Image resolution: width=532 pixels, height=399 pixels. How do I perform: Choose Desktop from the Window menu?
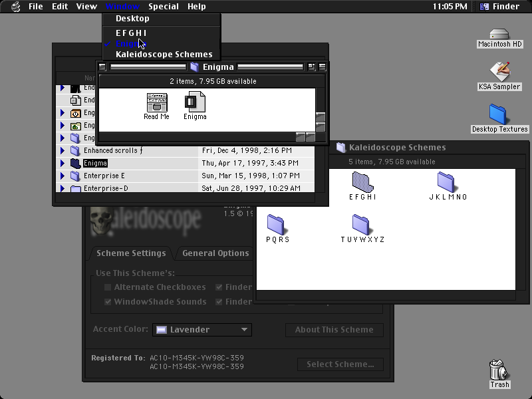click(162, 19)
